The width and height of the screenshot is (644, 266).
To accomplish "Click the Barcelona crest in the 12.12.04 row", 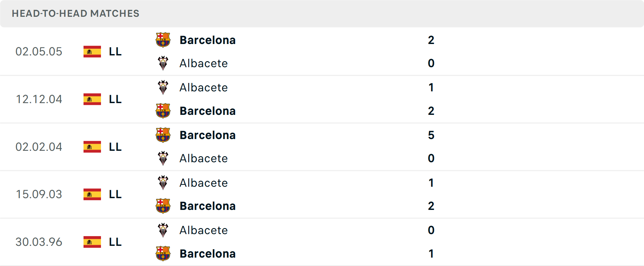I will coord(163,110).
